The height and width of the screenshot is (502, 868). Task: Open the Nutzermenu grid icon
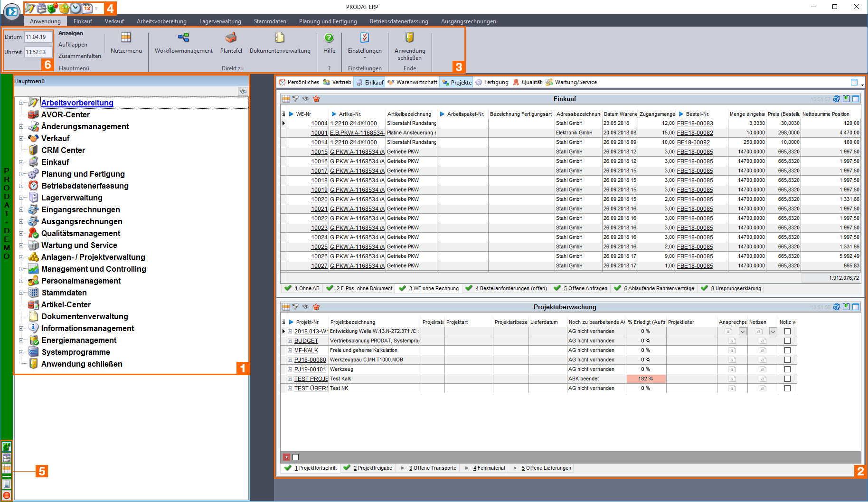pyautogui.click(x=126, y=38)
